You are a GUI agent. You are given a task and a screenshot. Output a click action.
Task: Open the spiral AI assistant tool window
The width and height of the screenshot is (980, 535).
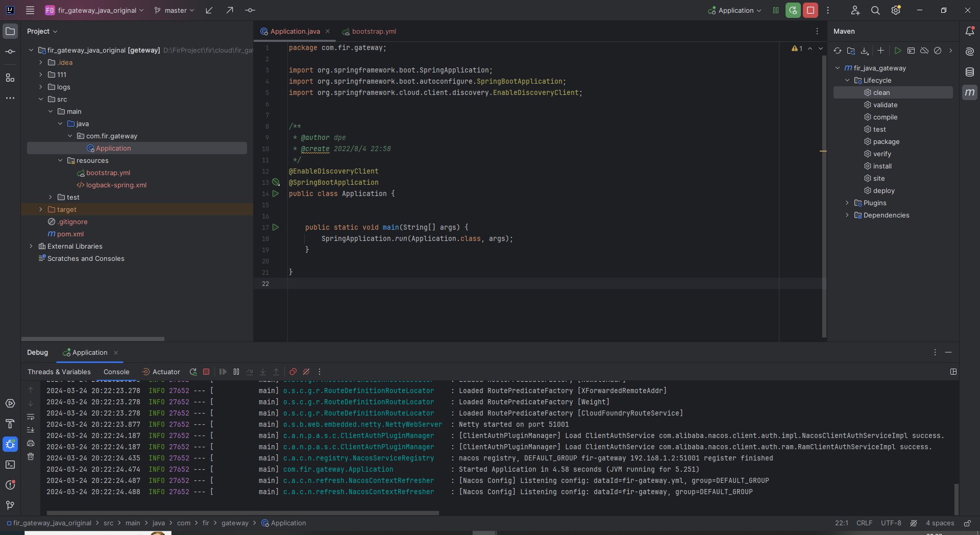point(970,52)
